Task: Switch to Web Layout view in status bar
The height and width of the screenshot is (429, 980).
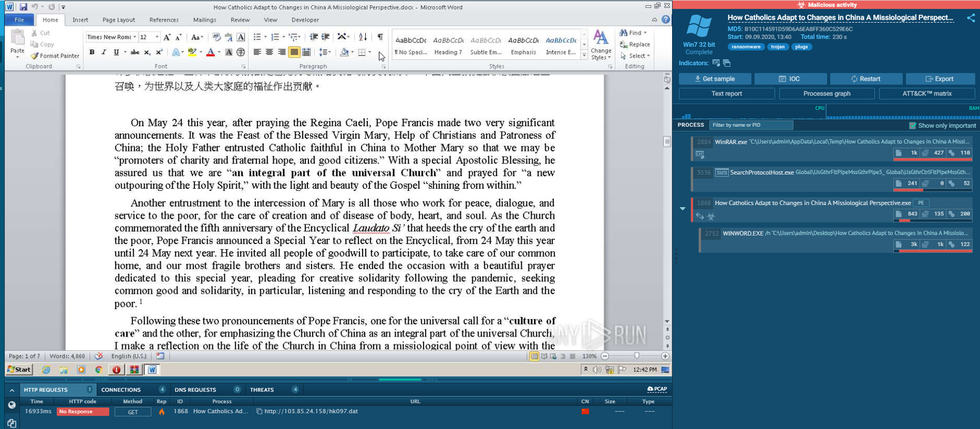Action: 553,356
